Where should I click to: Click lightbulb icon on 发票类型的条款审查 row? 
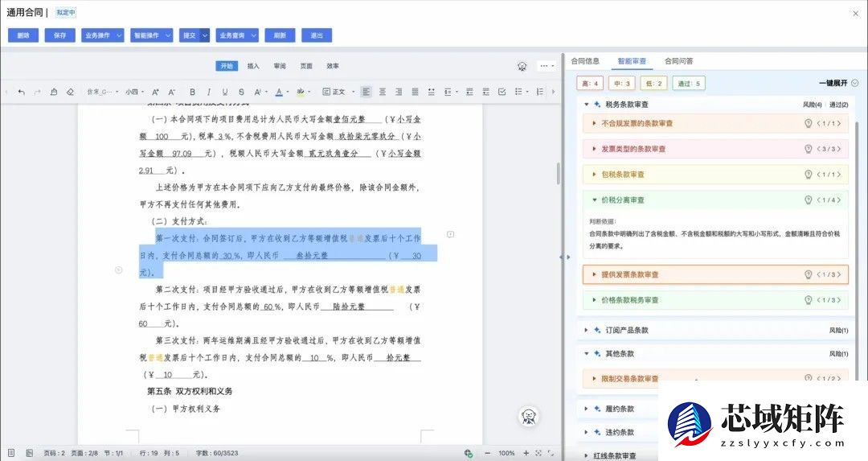pyautogui.click(x=809, y=149)
